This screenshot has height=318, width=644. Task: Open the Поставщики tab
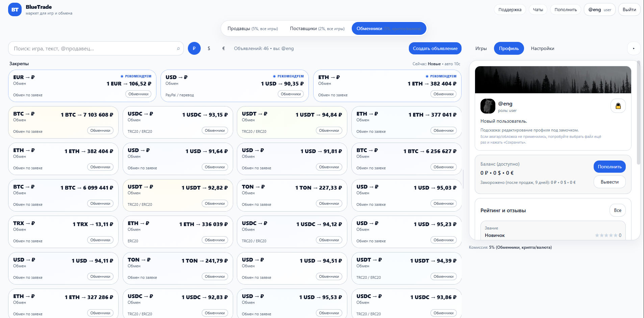point(317,28)
